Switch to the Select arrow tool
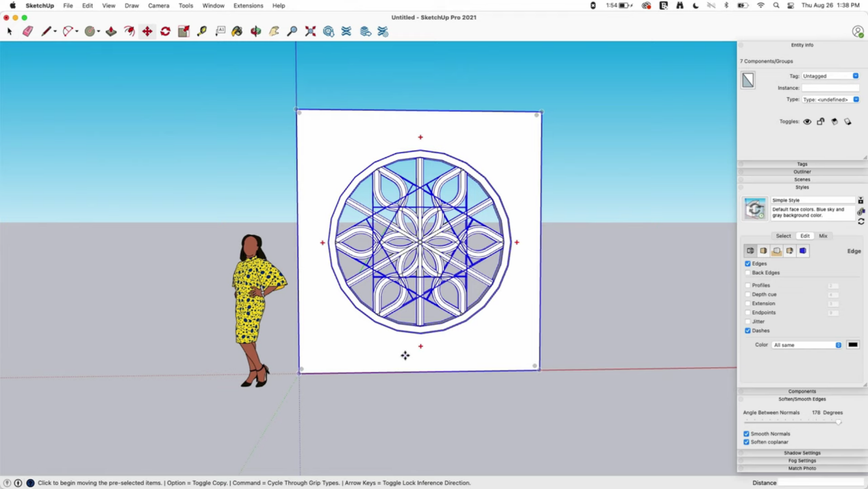The image size is (868, 489). coord(9,31)
